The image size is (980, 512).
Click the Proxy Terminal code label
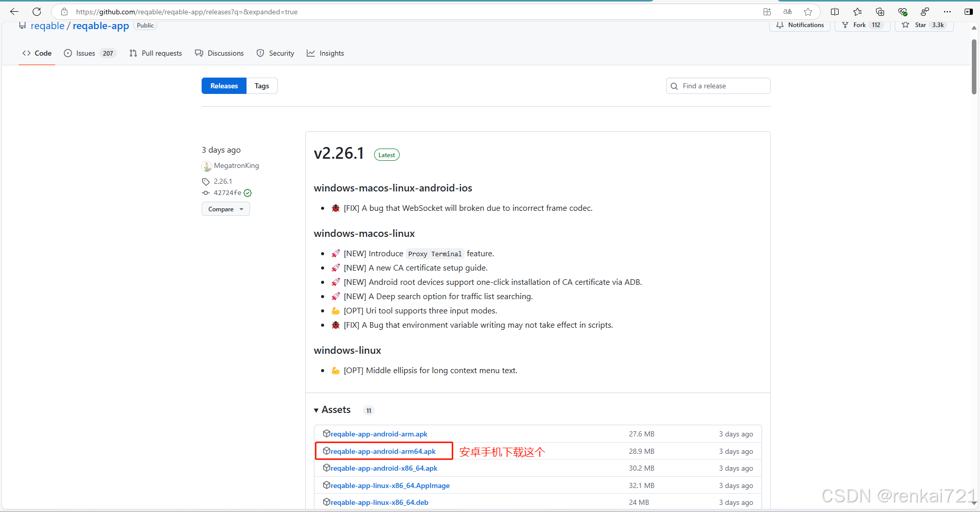[x=435, y=254]
